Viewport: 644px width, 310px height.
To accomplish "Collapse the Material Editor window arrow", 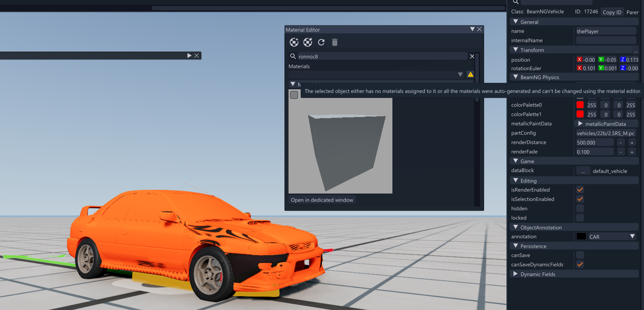I will point(472,29).
